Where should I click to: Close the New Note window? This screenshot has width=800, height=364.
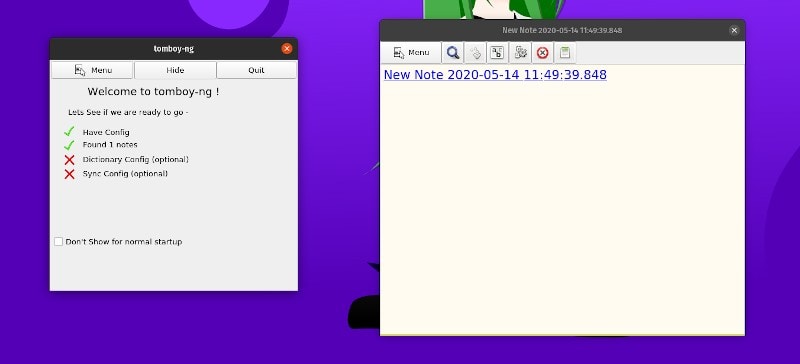(734, 30)
